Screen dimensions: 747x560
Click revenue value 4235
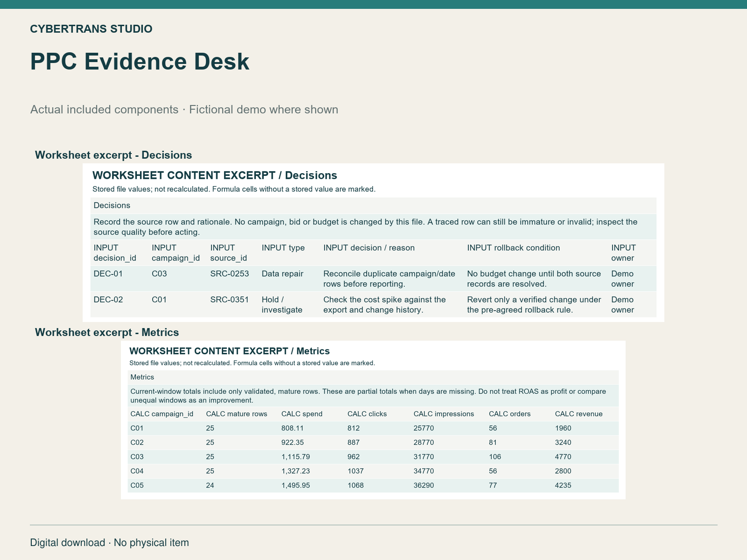(563, 485)
